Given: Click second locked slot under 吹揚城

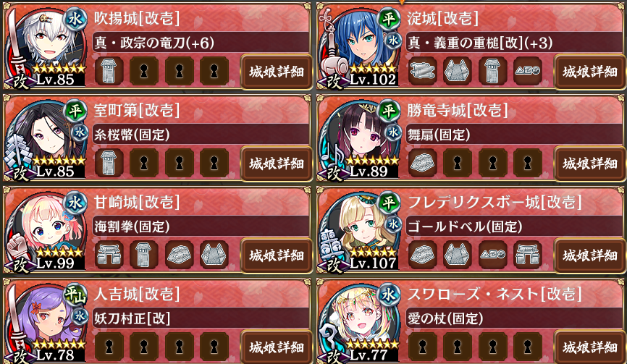Looking at the screenshot, I should (179, 71).
